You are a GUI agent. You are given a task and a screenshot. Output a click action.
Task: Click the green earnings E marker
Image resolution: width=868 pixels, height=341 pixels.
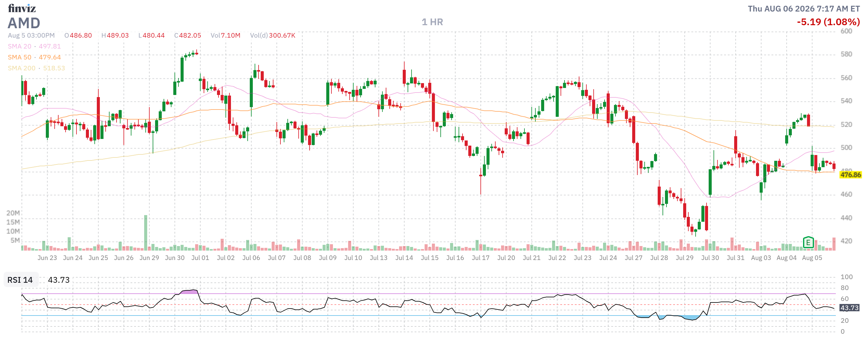coord(808,242)
